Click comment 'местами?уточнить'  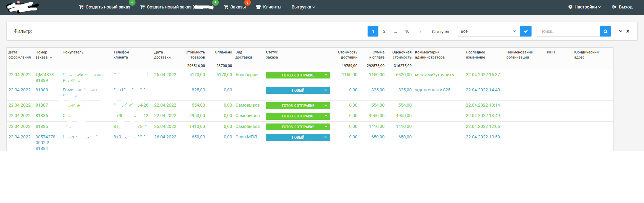pyautogui.click(x=434, y=75)
